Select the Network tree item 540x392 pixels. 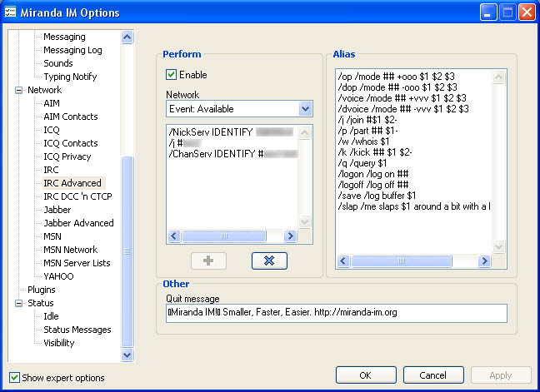point(44,90)
